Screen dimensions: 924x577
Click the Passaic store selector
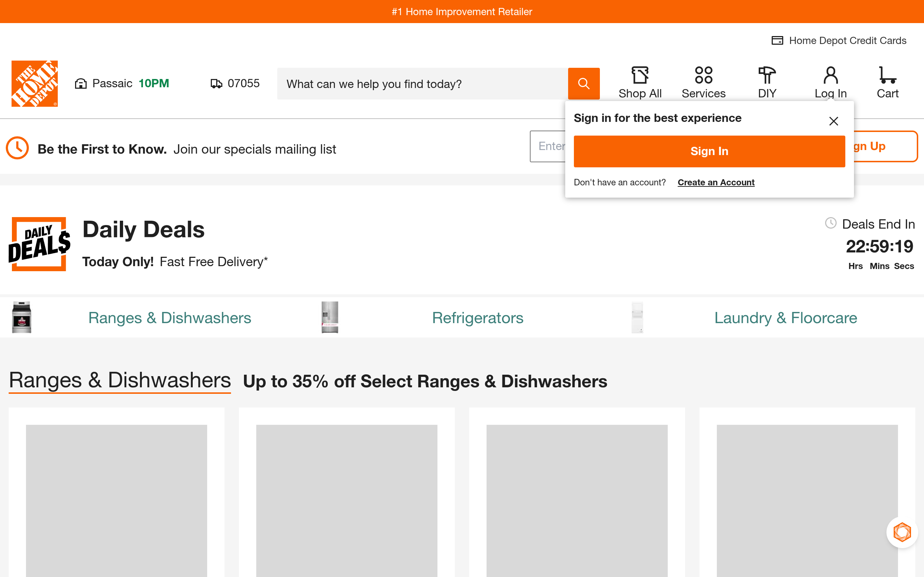[x=122, y=83]
